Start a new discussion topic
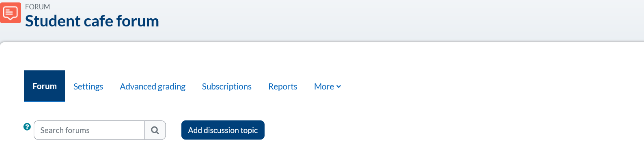The width and height of the screenshot is (644, 168). click(223, 130)
